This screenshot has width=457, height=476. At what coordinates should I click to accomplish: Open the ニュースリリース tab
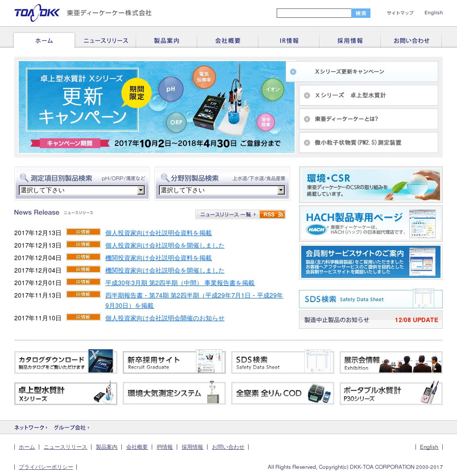click(106, 41)
